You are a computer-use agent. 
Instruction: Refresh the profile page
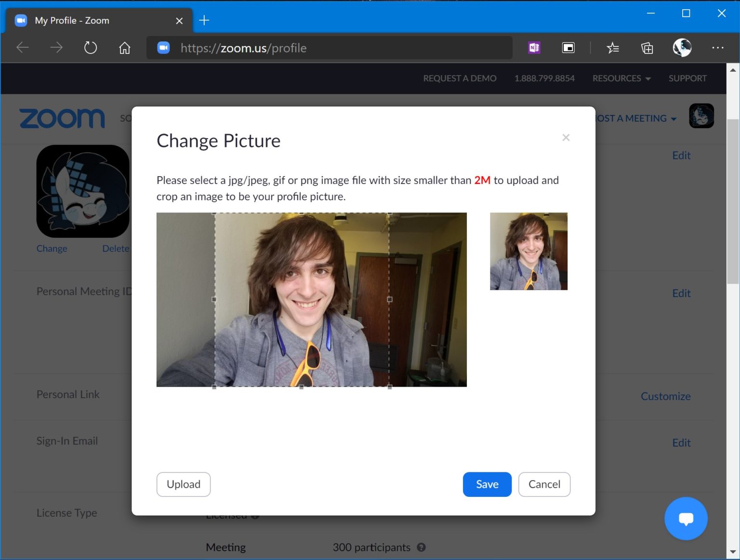(x=90, y=48)
